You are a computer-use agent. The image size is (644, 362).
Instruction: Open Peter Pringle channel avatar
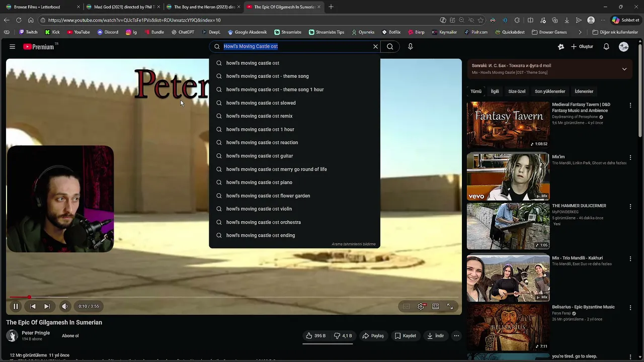click(x=12, y=335)
